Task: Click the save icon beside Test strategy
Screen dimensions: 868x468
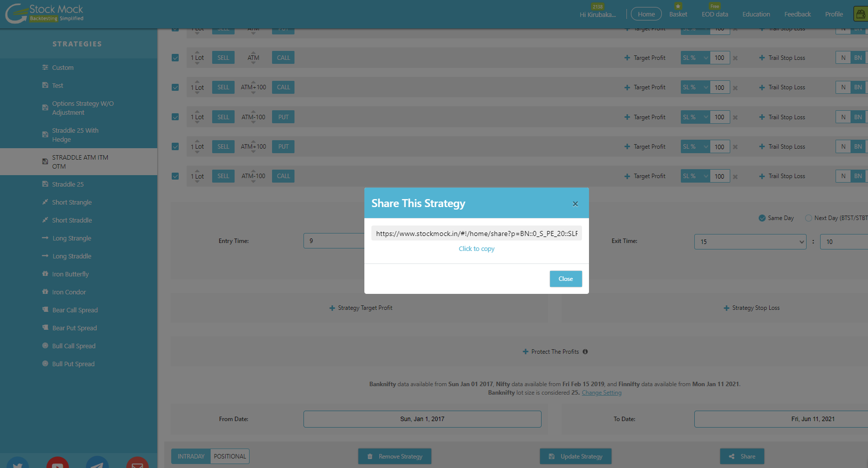Action: click(x=45, y=85)
